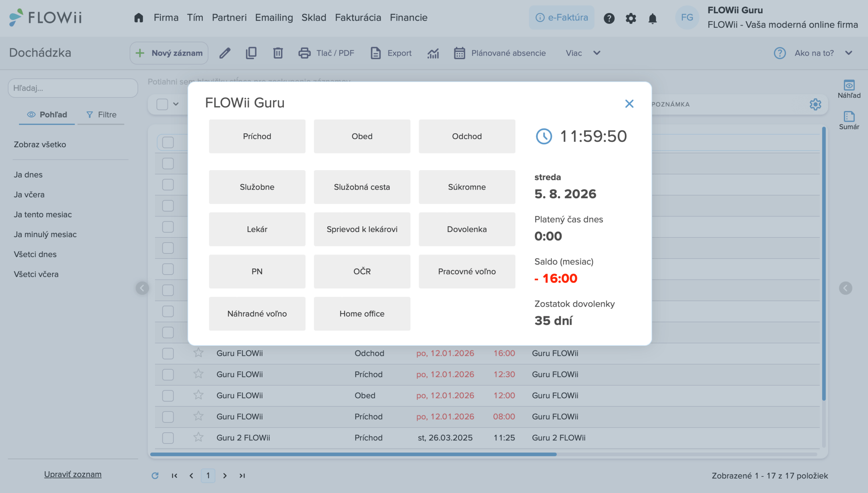
Task: Click the Upraviť zoznam link
Action: [73, 474]
